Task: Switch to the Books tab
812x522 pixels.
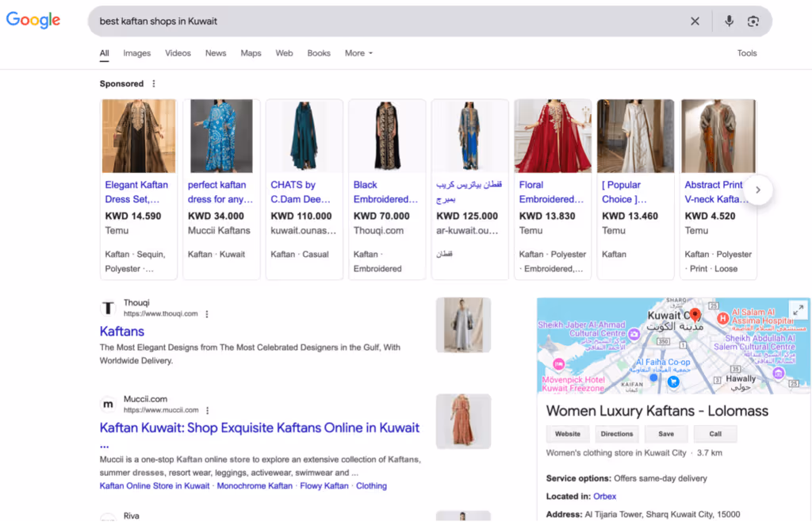Action: 319,53
